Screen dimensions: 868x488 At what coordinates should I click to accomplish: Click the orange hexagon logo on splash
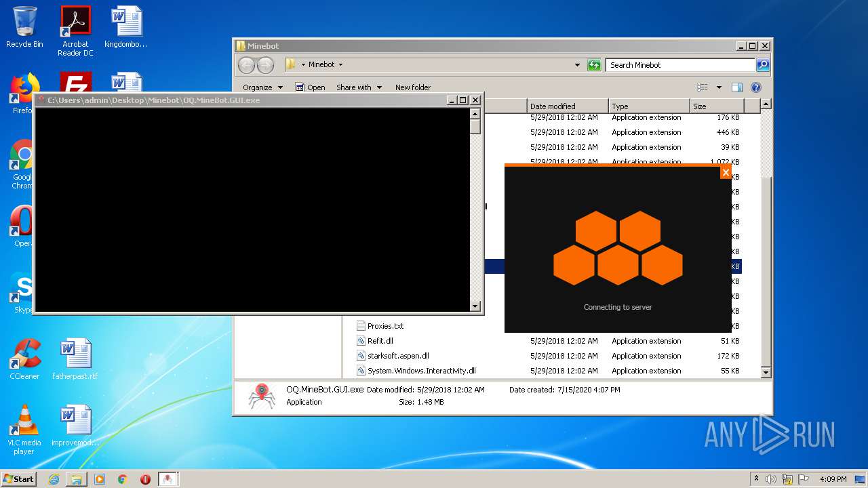pyautogui.click(x=618, y=248)
